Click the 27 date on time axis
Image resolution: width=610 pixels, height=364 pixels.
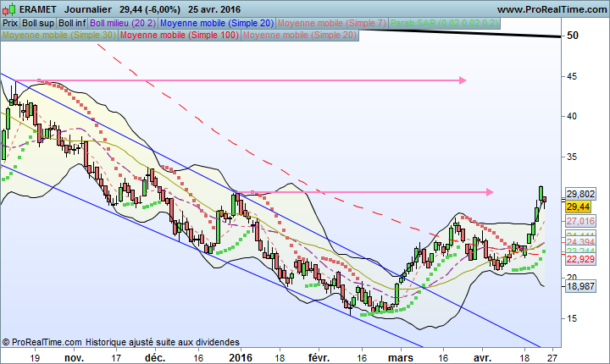point(552,357)
